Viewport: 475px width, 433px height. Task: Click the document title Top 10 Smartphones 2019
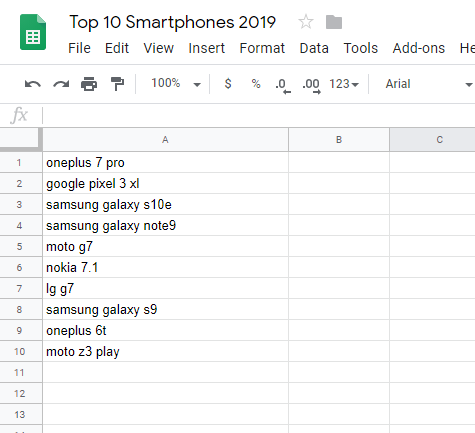coord(173,23)
